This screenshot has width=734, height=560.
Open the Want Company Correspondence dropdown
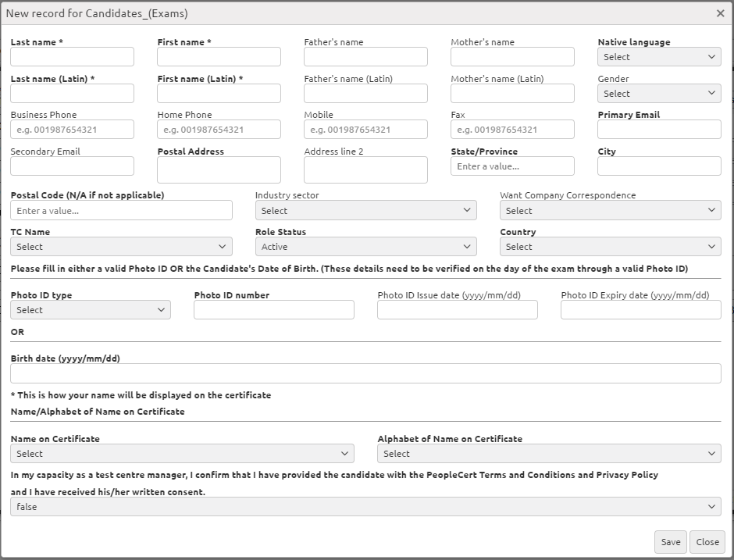click(x=611, y=210)
